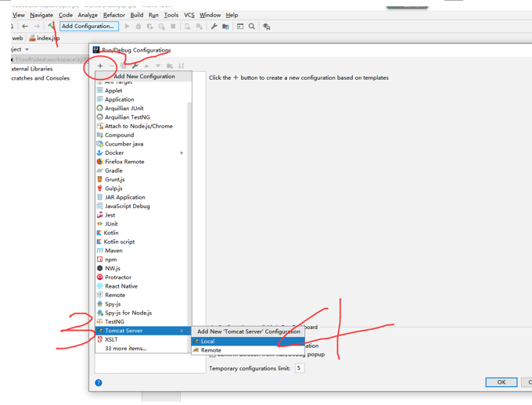The width and height of the screenshot is (532, 405).
Task: Click the Move Up triangle in dialog
Action: tap(146, 66)
